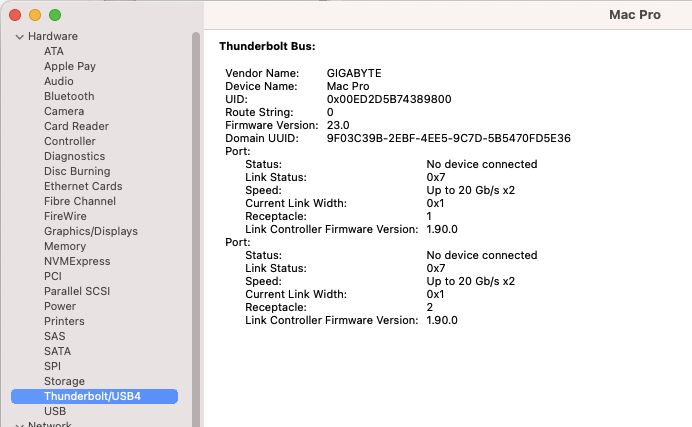Click the sidebar vertical scrollbar

tap(196, 229)
